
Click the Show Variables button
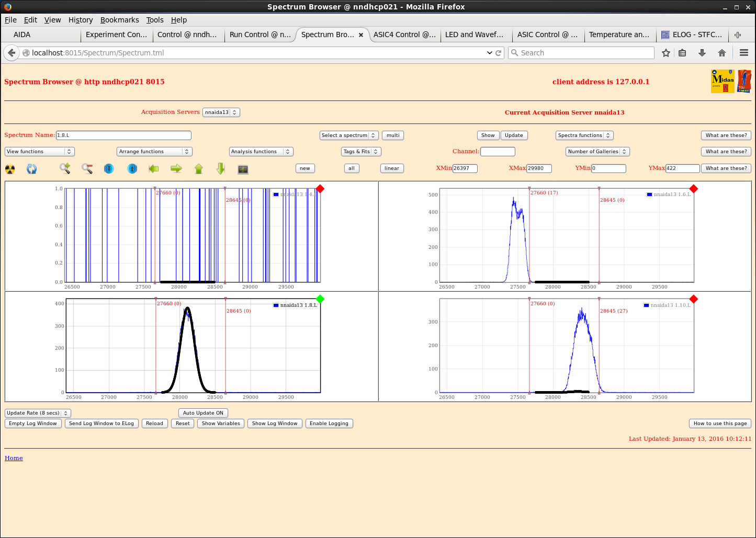click(x=221, y=423)
